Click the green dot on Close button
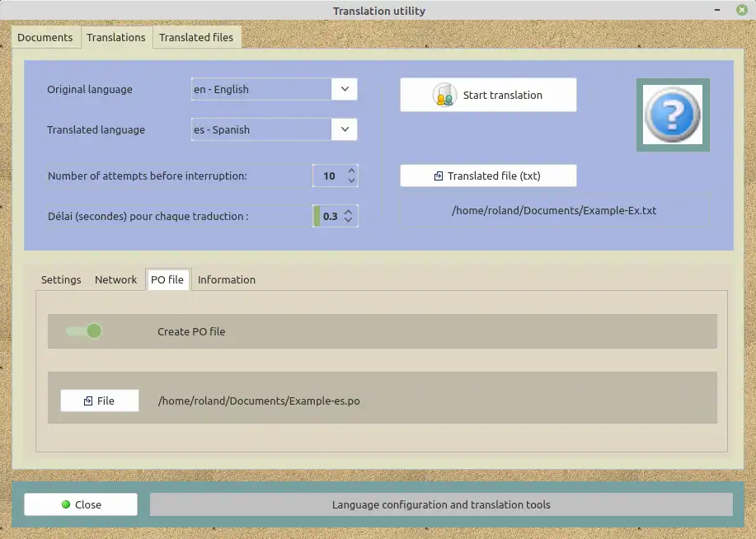Viewport: 756px width, 539px height. pos(66,504)
